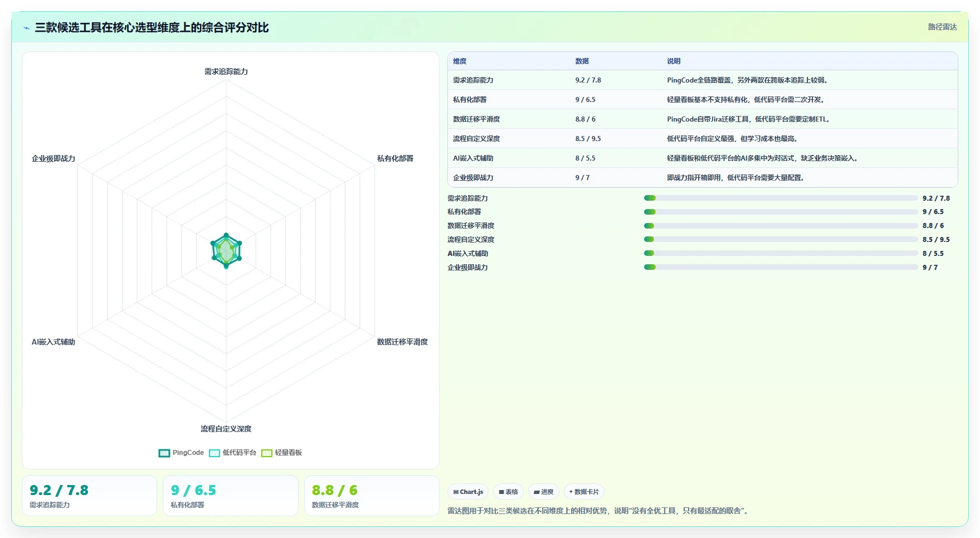
Task: Click the AI嵌入式辅助 progress bar
Action: (781, 253)
